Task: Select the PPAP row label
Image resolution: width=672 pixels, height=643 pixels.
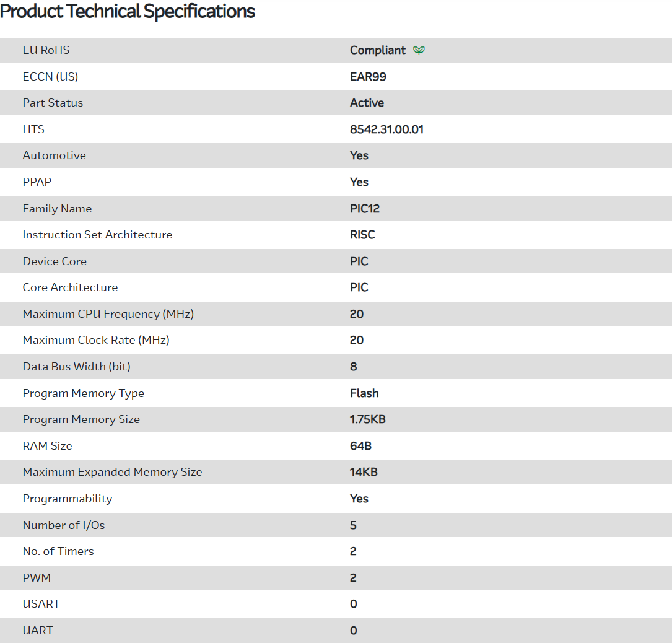Action: (x=37, y=182)
